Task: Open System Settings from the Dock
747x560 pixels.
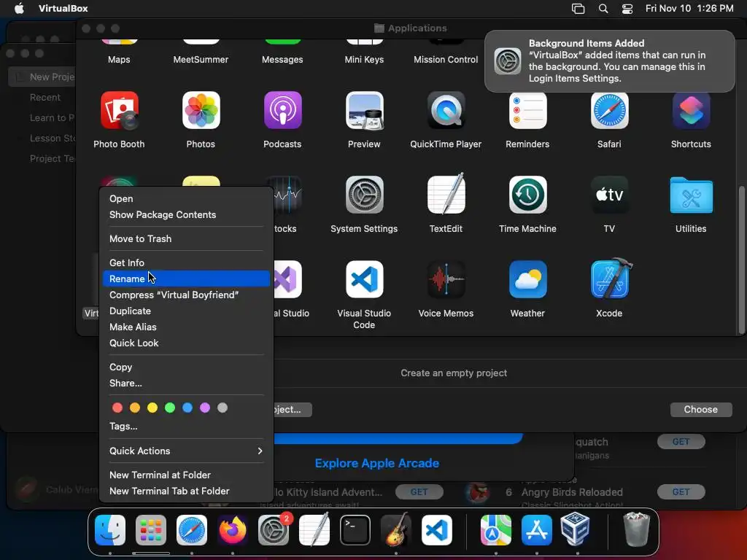Action: [274, 530]
